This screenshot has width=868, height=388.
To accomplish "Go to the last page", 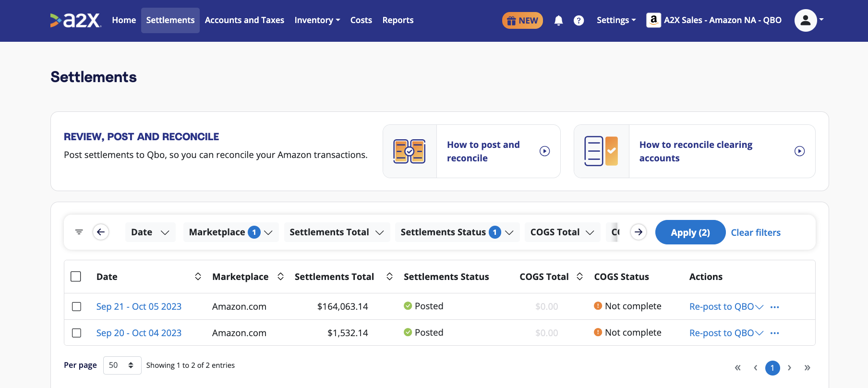I will coord(808,368).
